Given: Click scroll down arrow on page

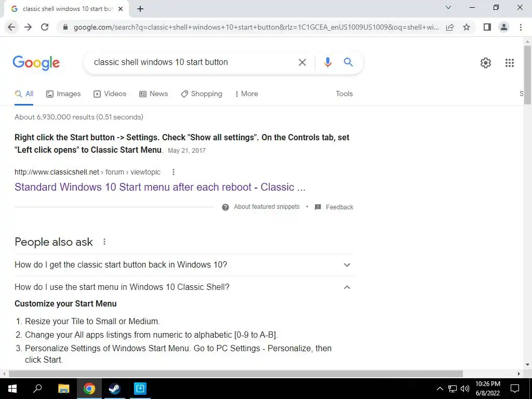Looking at the screenshot, I should click(x=527, y=365).
